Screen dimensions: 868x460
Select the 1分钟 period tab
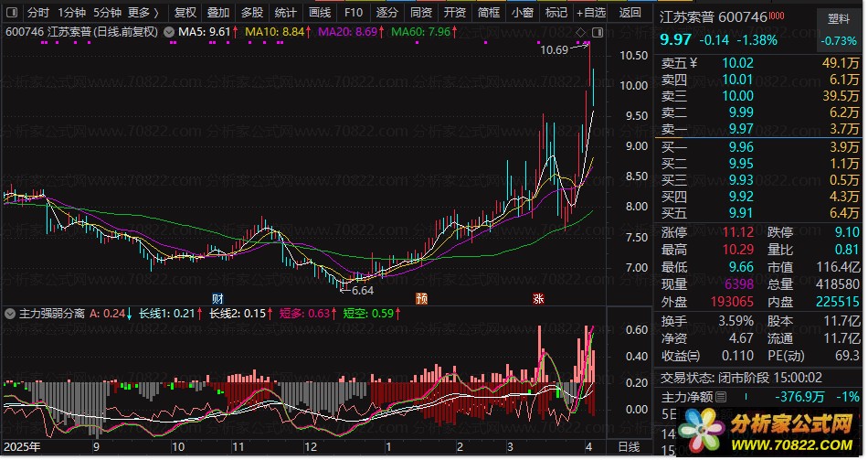(x=71, y=12)
